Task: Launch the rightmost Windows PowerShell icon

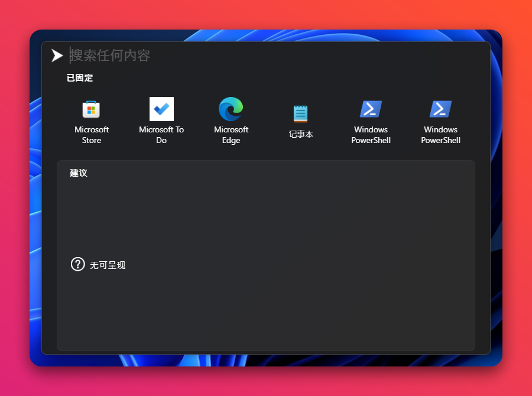Action: click(440, 109)
